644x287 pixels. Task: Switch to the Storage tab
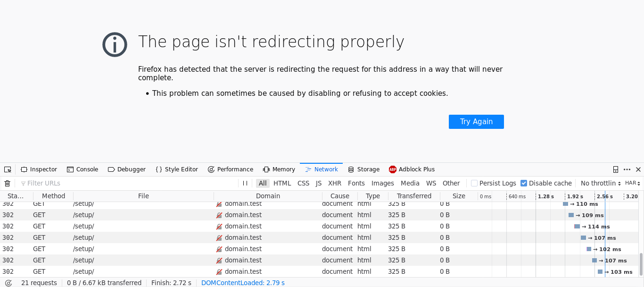[363, 169]
